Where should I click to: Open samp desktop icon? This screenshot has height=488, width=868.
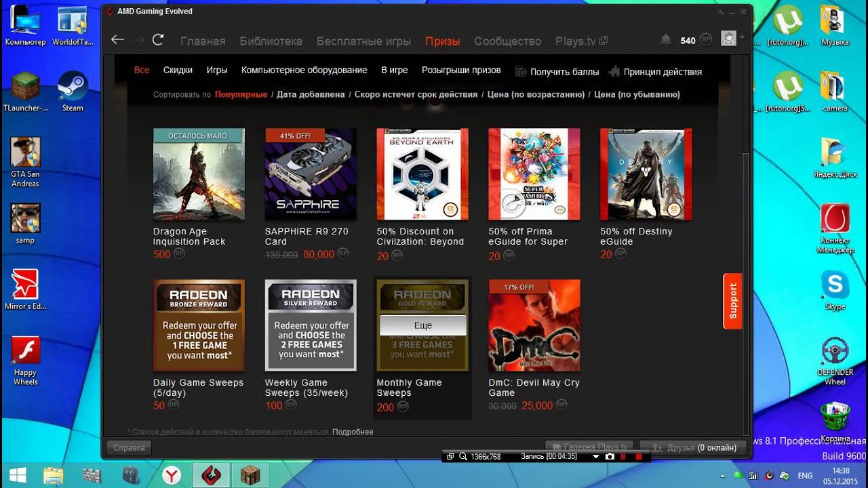click(x=25, y=224)
